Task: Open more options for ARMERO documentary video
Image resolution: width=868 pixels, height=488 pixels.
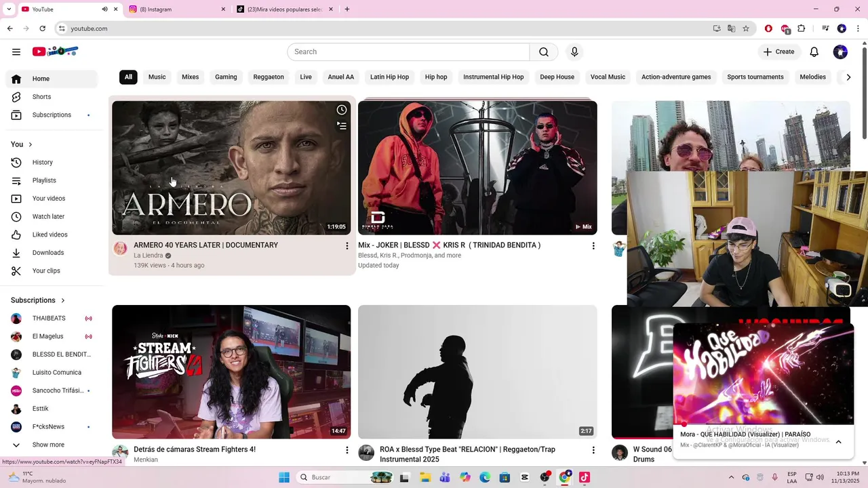Action: click(347, 246)
